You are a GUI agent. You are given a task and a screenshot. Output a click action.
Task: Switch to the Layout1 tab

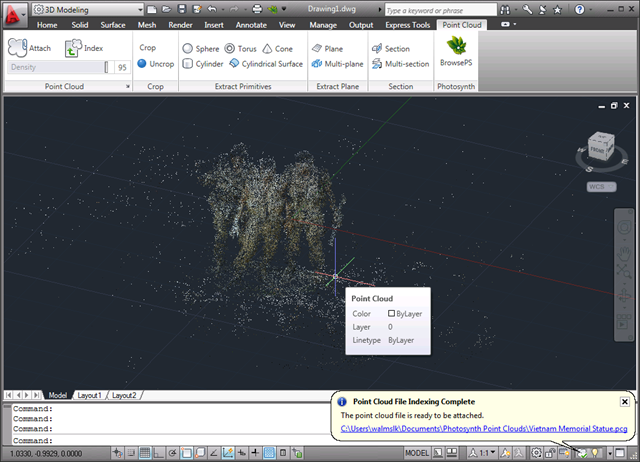pyautogui.click(x=88, y=395)
